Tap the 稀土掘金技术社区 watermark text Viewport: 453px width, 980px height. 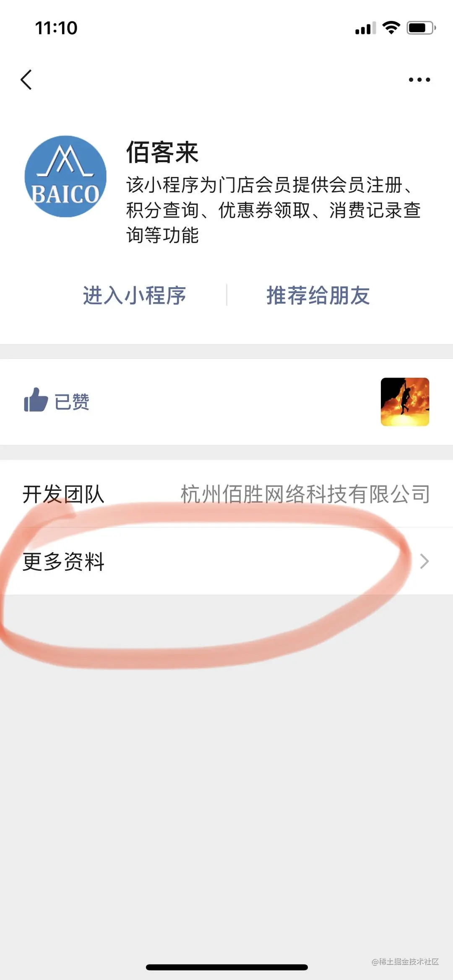coord(405,962)
